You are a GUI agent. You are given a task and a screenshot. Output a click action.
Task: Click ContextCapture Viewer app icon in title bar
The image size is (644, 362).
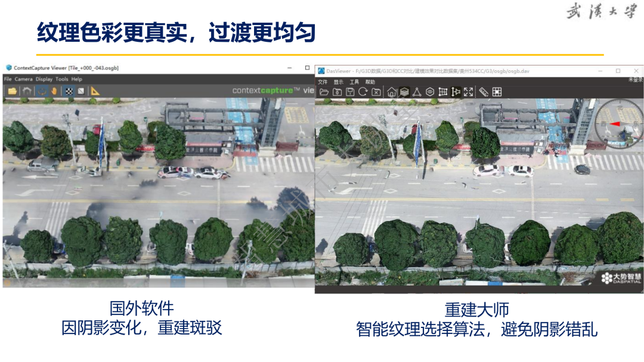coord(8,68)
